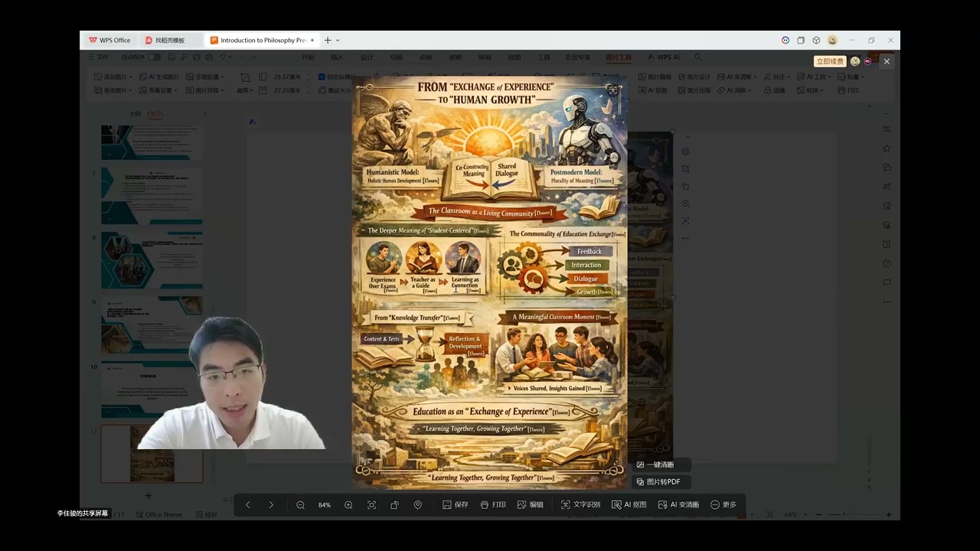Zoom out the image preview
This screenshot has height=551, width=980.
pos(300,505)
